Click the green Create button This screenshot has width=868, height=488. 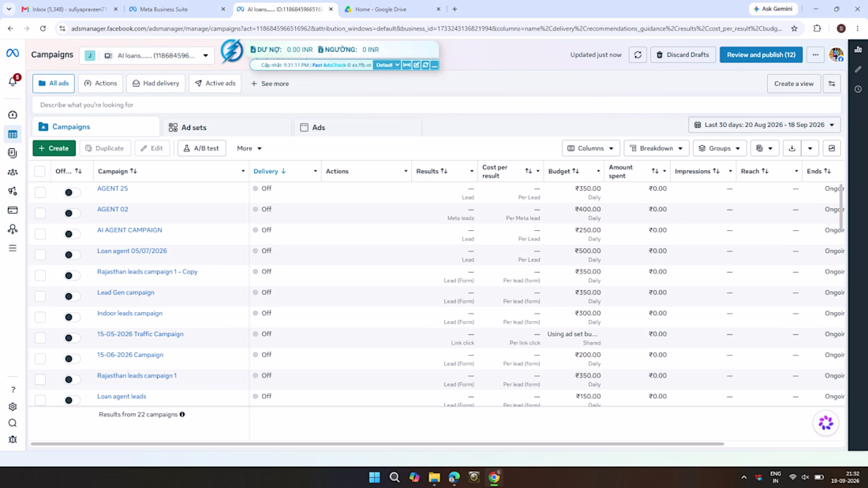(x=54, y=148)
